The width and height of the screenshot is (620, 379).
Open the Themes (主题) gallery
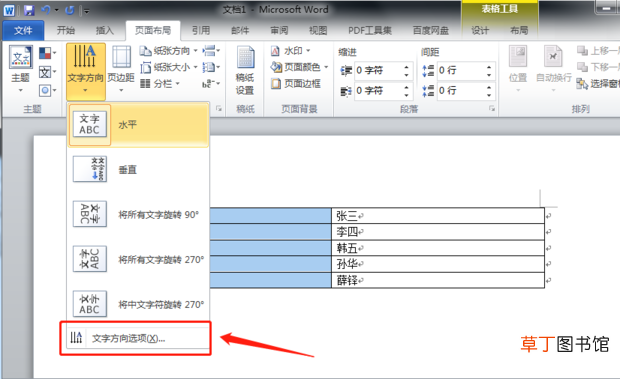pyautogui.click(x=20, y=69)
